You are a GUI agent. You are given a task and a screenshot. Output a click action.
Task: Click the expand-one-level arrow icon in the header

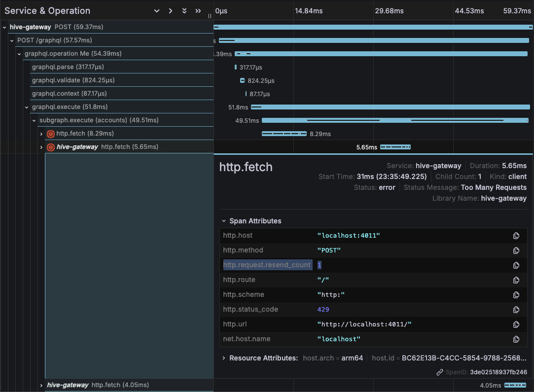(x=170, y=10)
